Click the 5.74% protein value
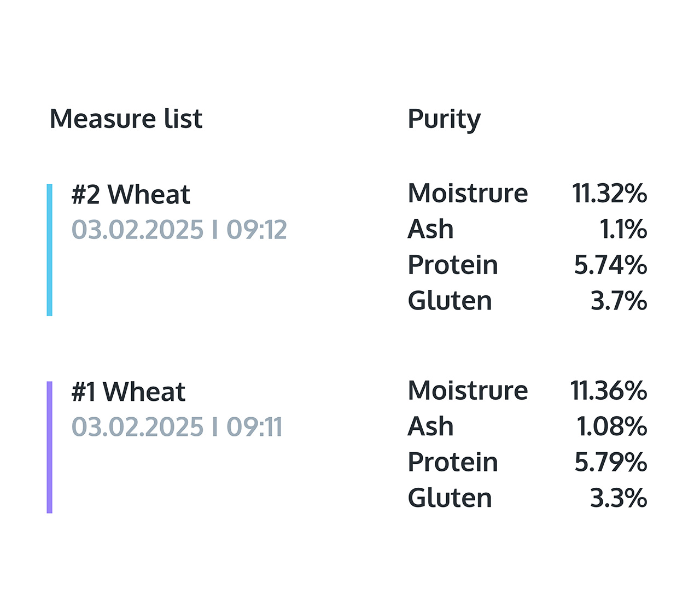Viewport: 700px width, 607px height. pos(610,265)
